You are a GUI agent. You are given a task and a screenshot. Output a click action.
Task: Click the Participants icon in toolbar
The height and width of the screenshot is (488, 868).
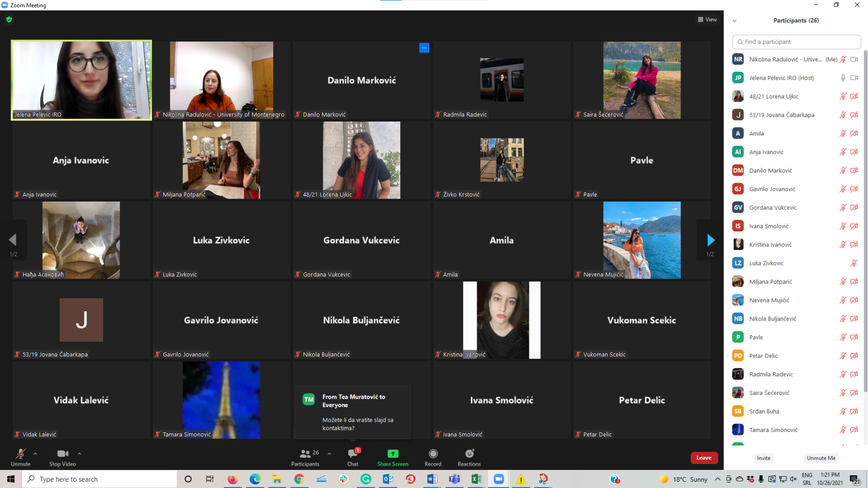[x=305, y=455]
